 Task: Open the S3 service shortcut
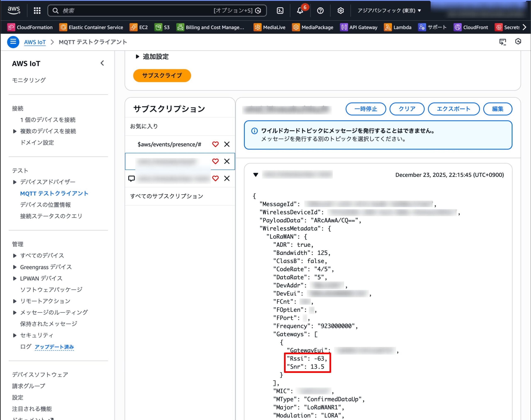162,27
